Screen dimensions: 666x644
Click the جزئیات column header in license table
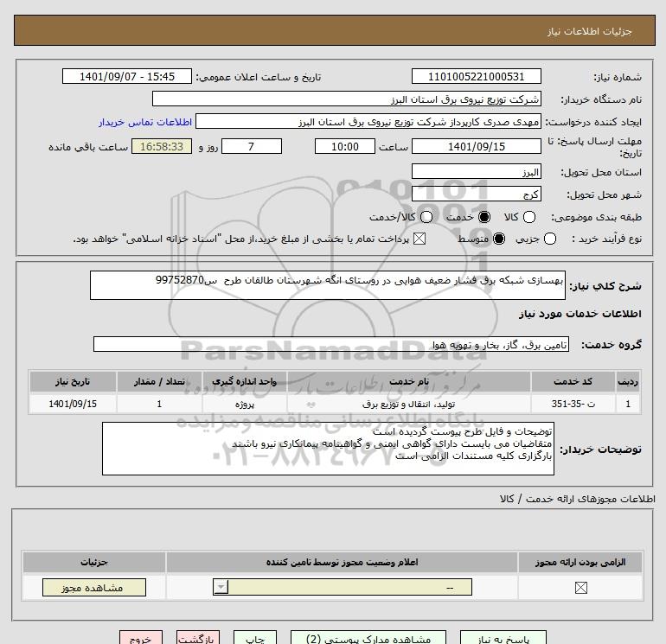click(x=94, y=562)
